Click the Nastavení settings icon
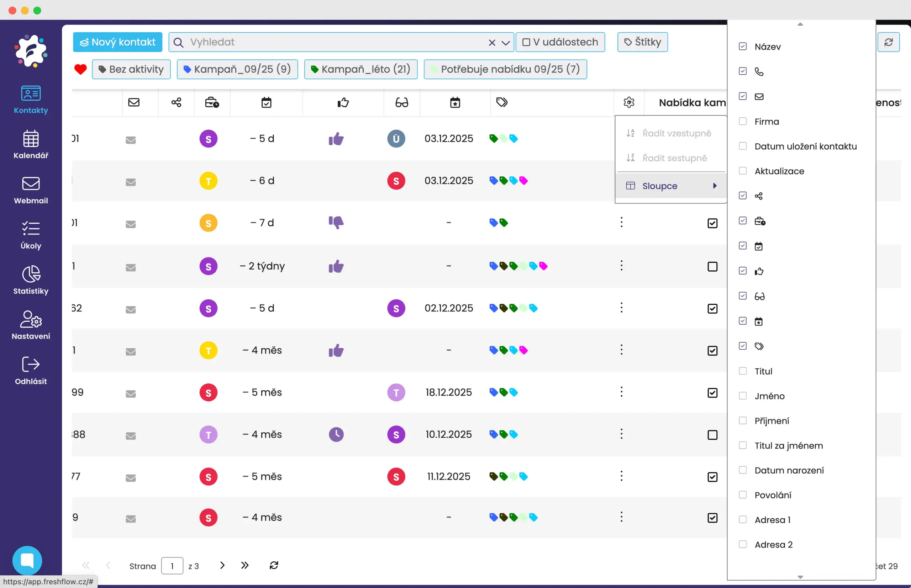The width and height of the screenshot is (911, 588). point(31,325)
